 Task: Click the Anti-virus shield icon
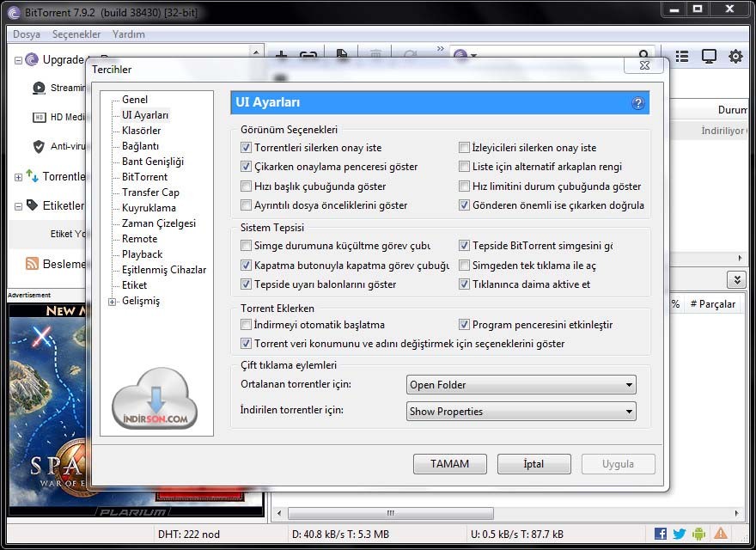[39, 146]
